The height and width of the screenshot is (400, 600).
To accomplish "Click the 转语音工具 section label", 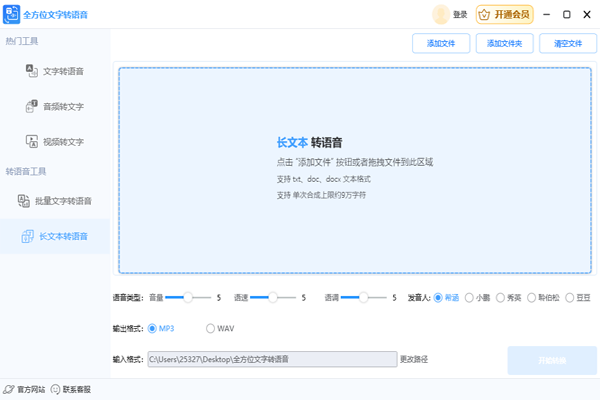I will 26,171.
